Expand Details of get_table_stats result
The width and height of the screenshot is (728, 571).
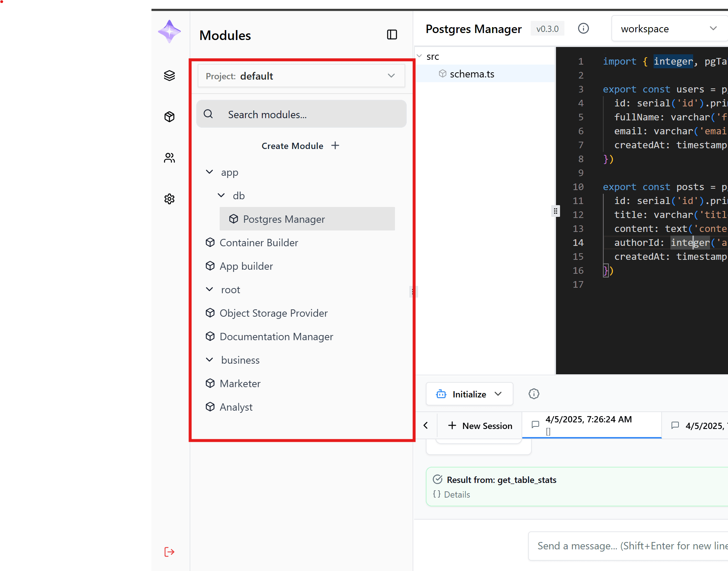(451, 494)
